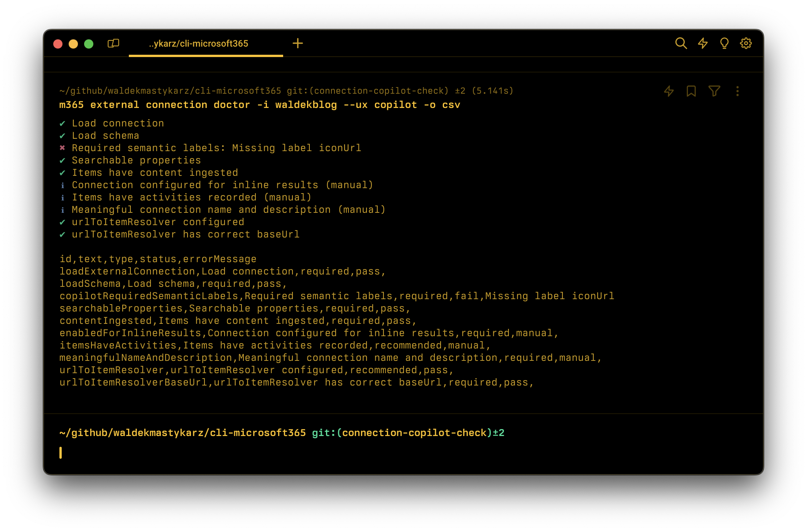Click the green checkmark next to Load connection
807x532 pixels.
(63, 123)
